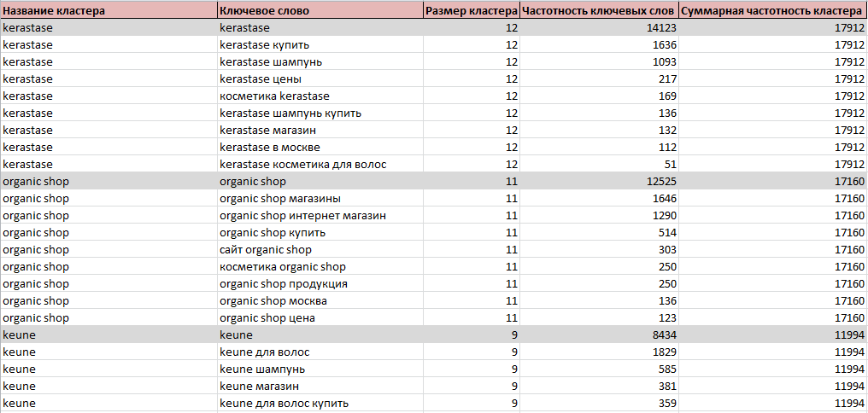Select the cell with frequency 8434
The height and width of the screenshot is (413, 868).
click(x=599, y=335)
